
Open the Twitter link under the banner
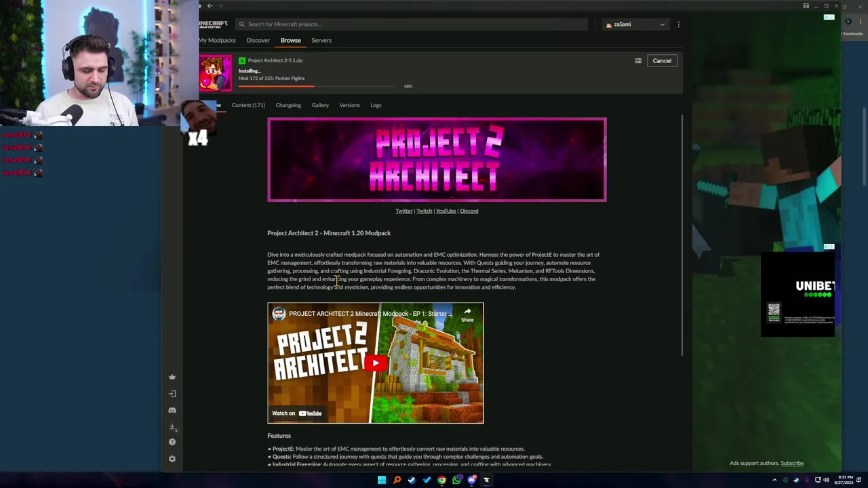(x=403, y=211)
